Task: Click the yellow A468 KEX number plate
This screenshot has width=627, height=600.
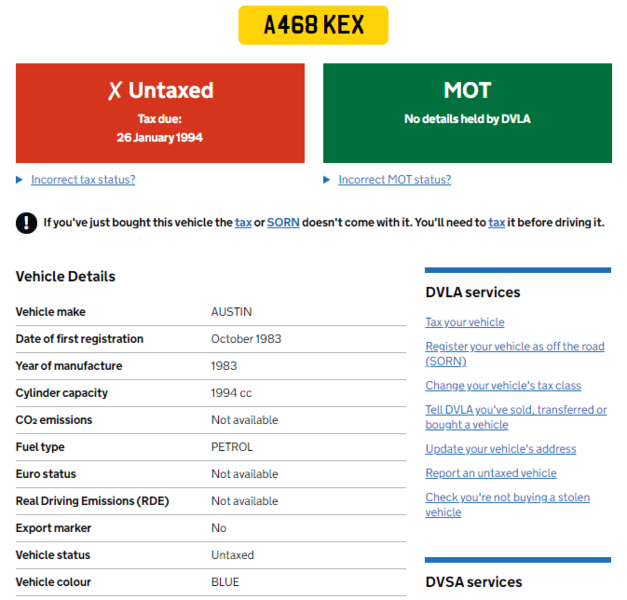Action: coord(313,25)
